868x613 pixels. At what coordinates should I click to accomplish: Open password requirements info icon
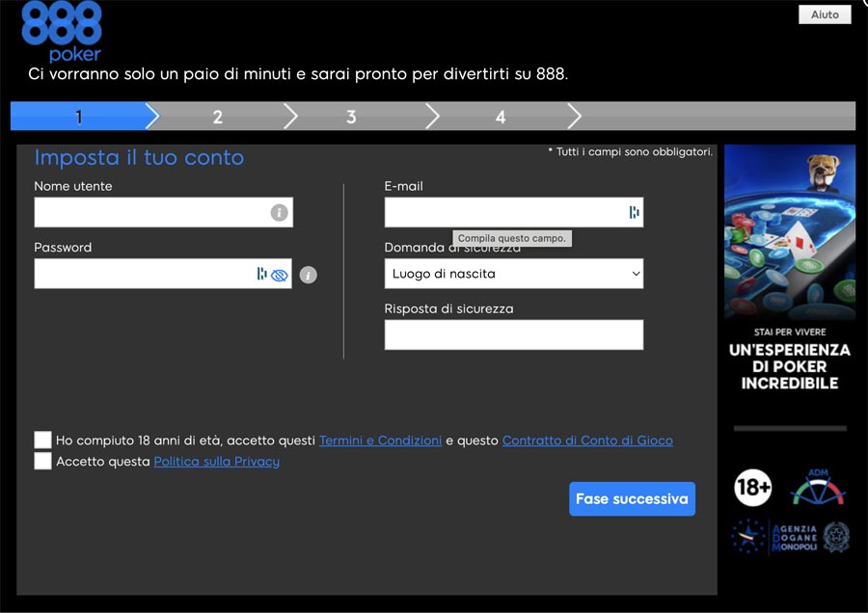coord(309,275)
